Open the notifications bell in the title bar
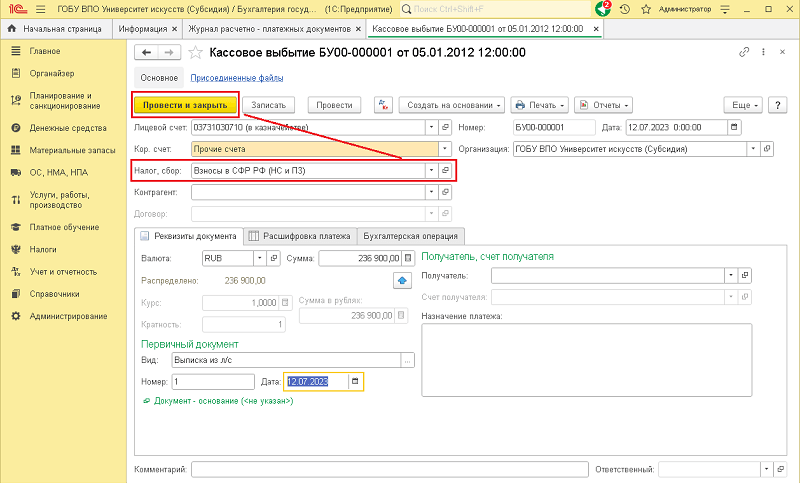800x485 pixels. 603,8
